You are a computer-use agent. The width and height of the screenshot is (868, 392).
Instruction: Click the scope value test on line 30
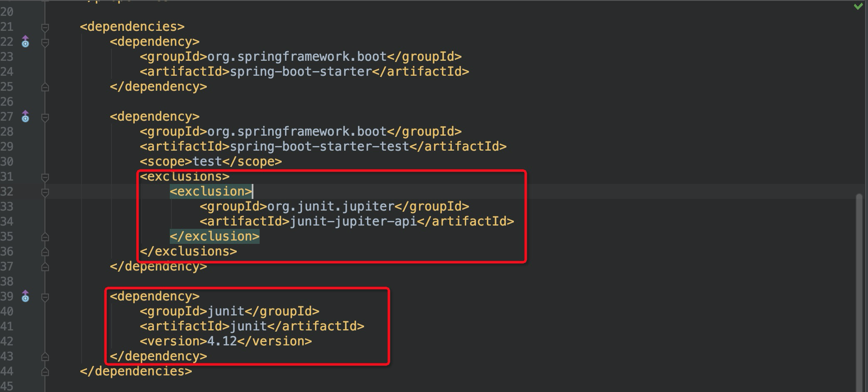pyautogui.click(x=207, y=161)
